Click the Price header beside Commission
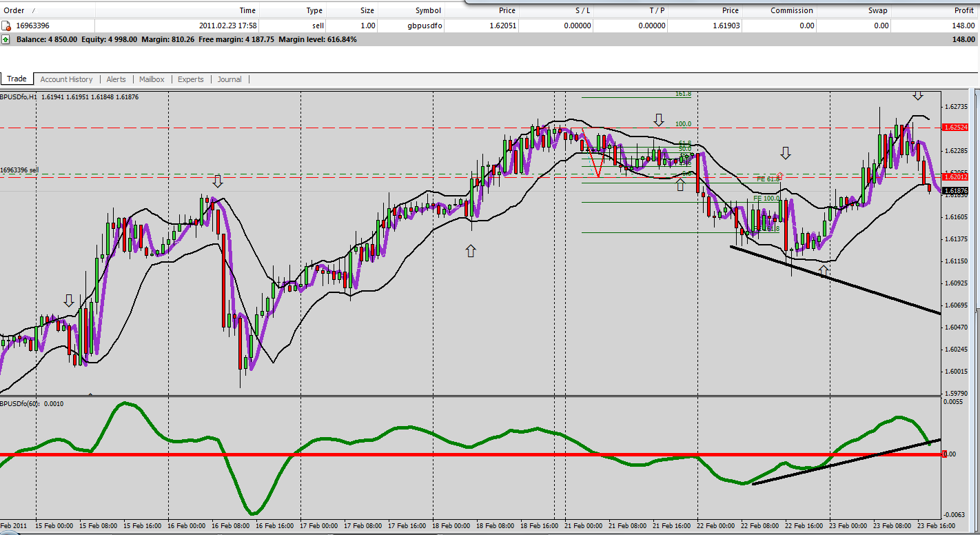 (x=731, y=10)
